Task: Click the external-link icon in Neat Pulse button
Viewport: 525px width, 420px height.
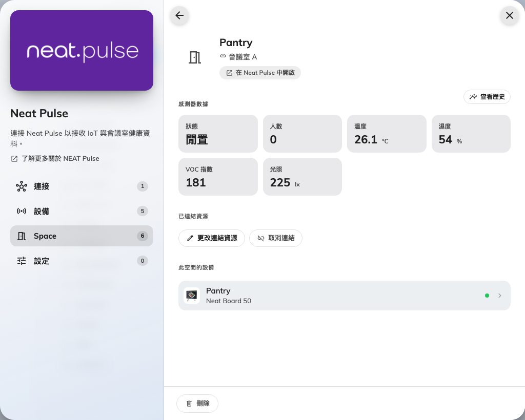Action: click(x=229, y=73)
